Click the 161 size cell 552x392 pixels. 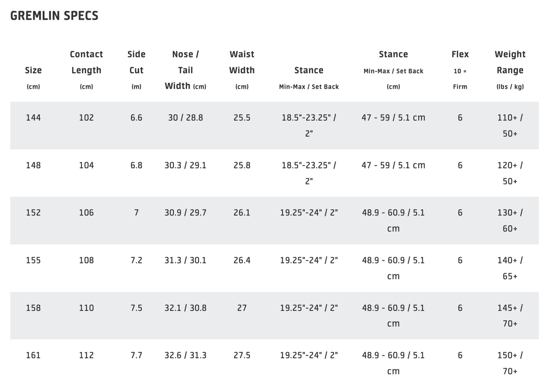33,355
